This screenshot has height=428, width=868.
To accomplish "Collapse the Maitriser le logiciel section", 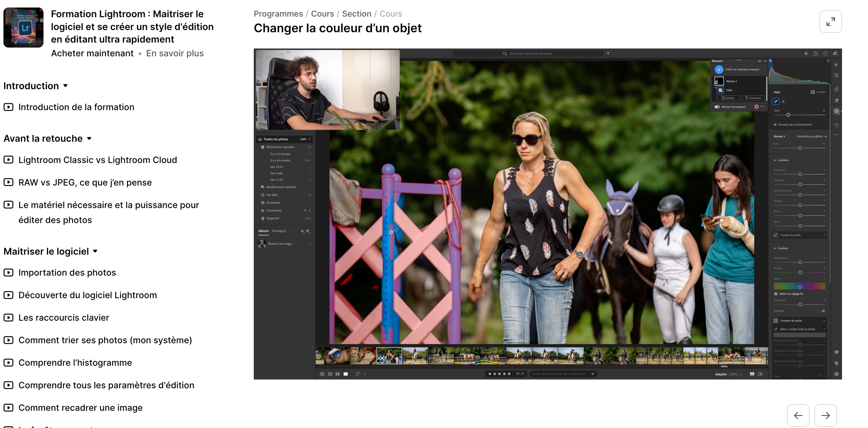I will click(95, 251).
